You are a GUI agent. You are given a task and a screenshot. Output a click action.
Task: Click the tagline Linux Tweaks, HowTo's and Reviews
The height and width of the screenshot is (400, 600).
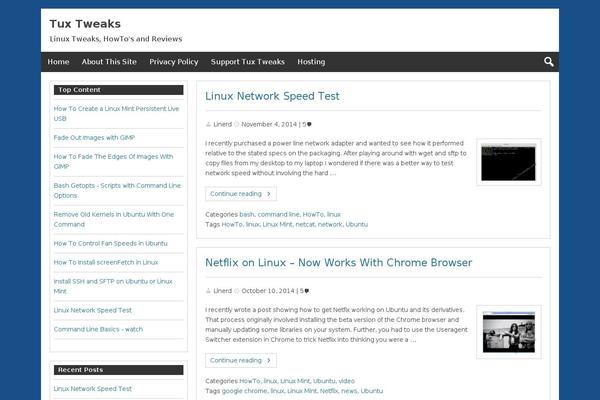[116, 39]
